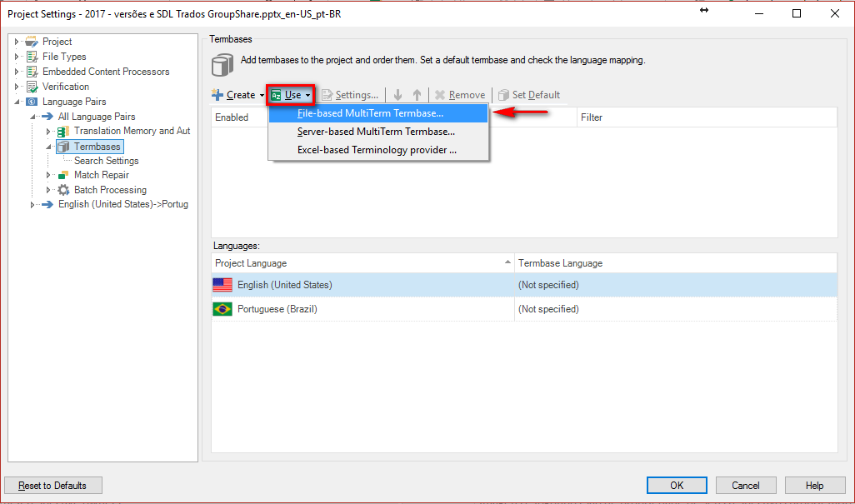This screenshot has height=504, width=855.
Task: Close the Project Settings dialog
Action: point(835,13)
